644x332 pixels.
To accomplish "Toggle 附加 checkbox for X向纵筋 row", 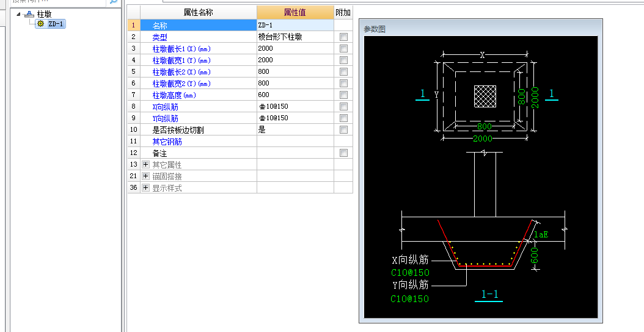I will click(343, 107).
